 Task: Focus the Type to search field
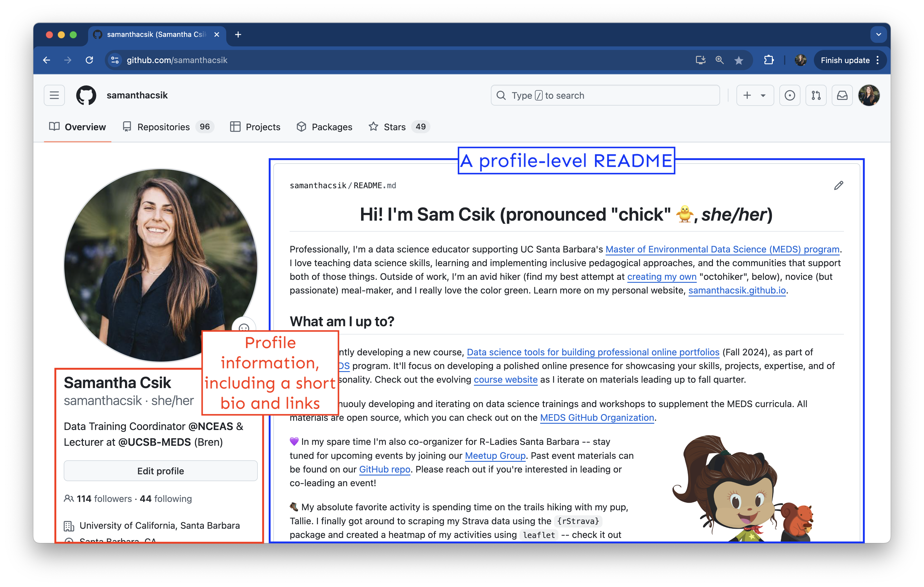tap(605, 95)
